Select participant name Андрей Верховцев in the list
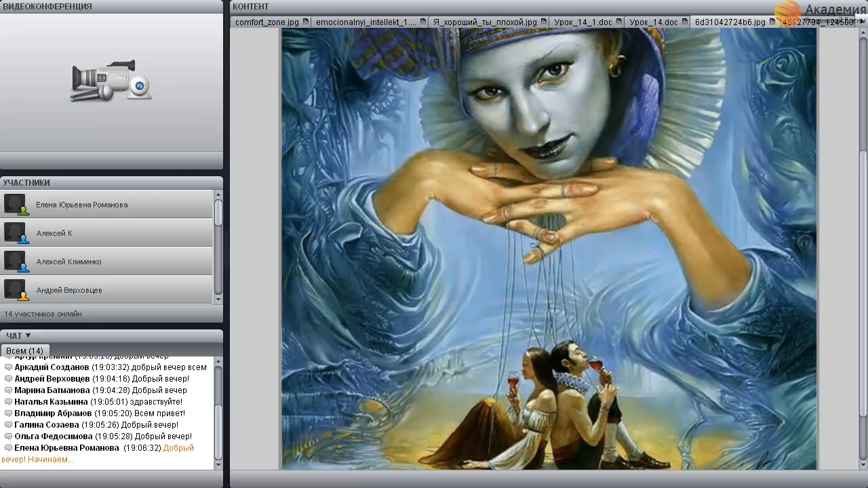 69,290
